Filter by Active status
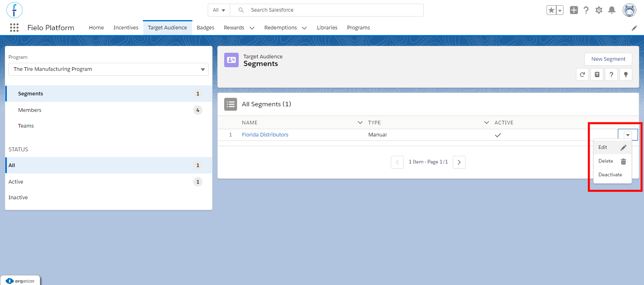The height and width of the screenshot is (285, 644). [109, 182]
